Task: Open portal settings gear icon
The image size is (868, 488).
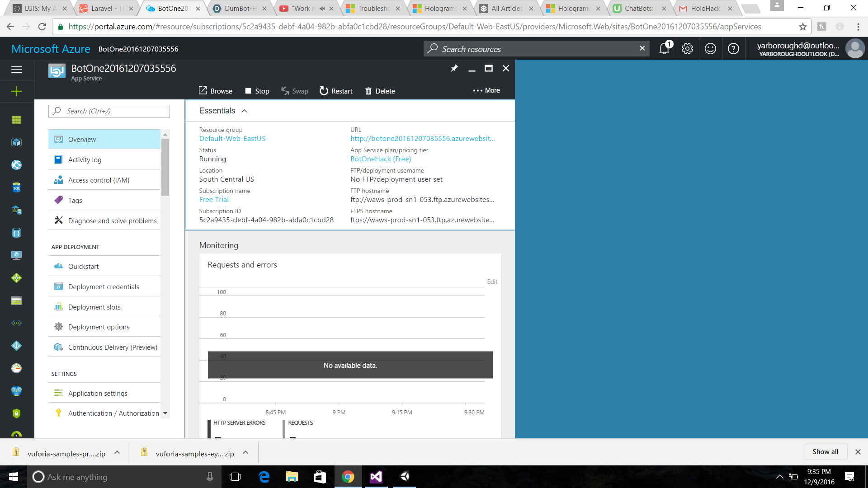Action: tap(687, 49)
